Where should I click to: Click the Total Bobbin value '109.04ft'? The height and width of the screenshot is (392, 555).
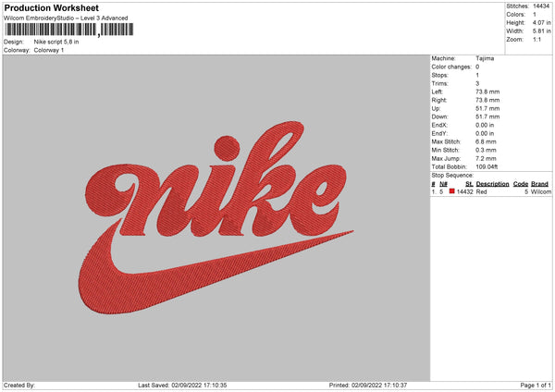click(x=487, y=166)
